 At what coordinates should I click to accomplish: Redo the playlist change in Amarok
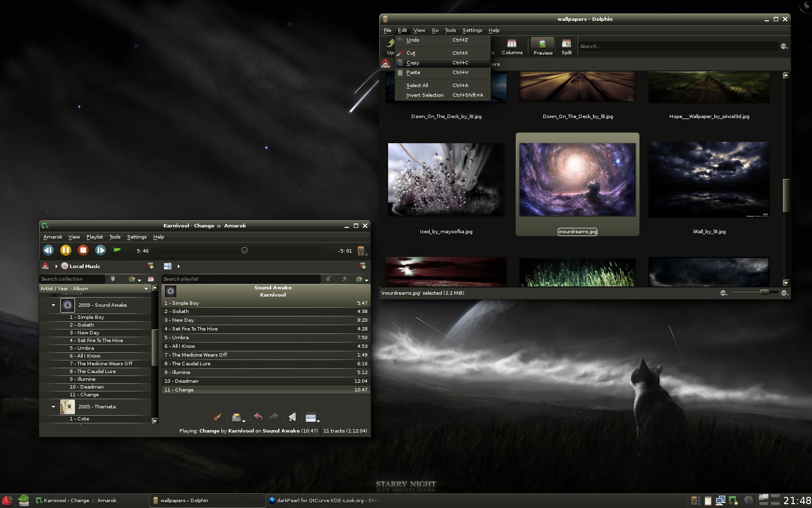[x=274, y=417]
